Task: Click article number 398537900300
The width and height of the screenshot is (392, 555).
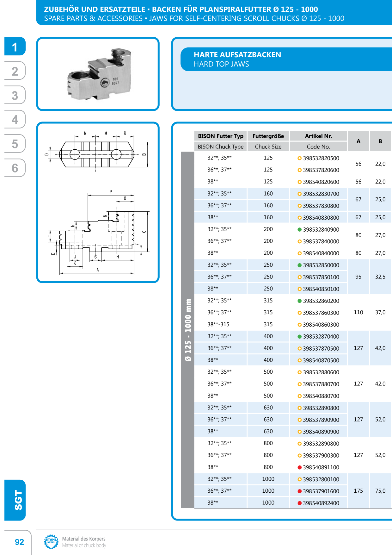Action: [321, 456]
